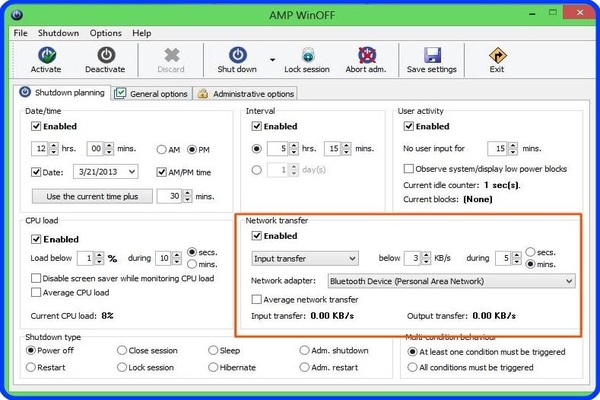Open the Network adapter Bluetooth Device dropdown
The width and height of the screenshot is (600, 400).
pyautogui.click(x=452, y=281)
